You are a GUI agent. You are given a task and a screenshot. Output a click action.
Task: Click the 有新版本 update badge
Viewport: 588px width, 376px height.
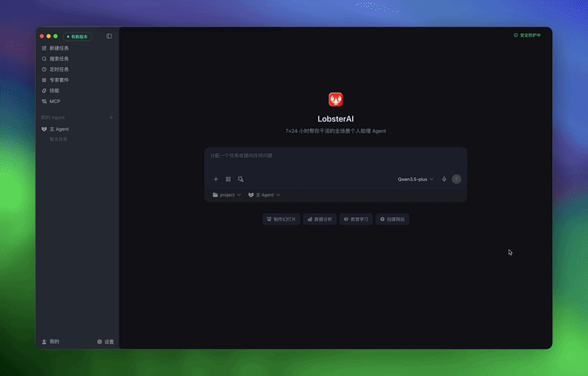coord(77,36)
